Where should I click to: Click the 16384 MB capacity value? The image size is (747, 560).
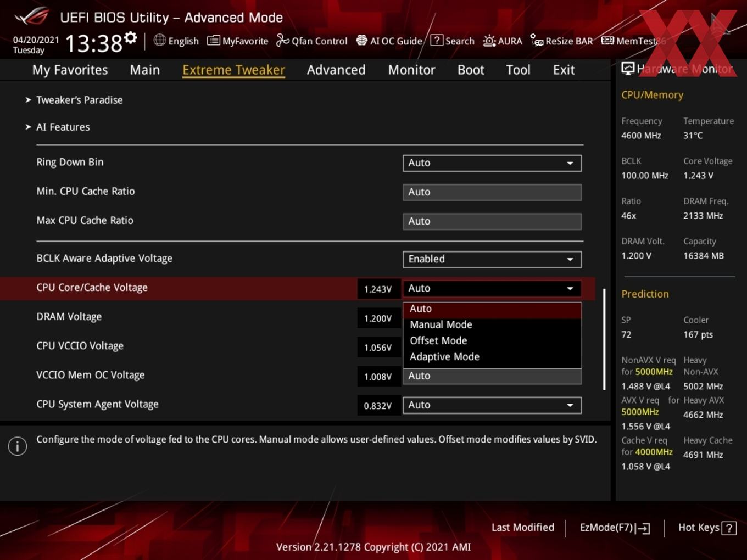tap(703, 256)
